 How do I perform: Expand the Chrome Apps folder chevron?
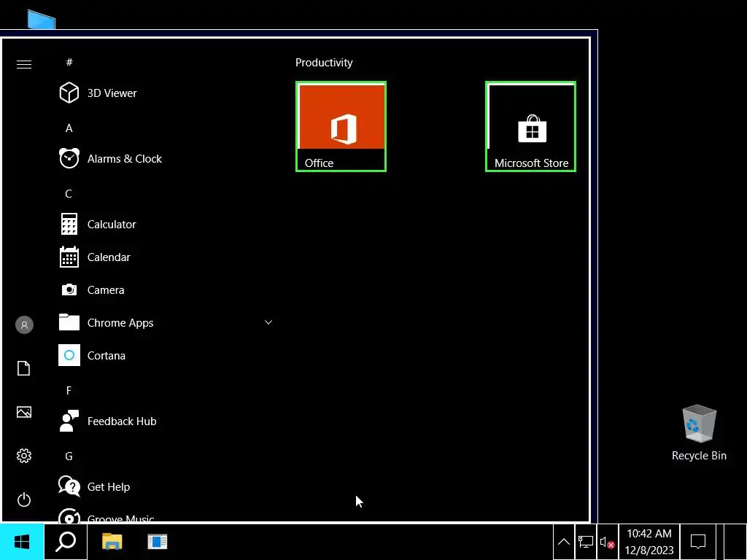[268, 322]
